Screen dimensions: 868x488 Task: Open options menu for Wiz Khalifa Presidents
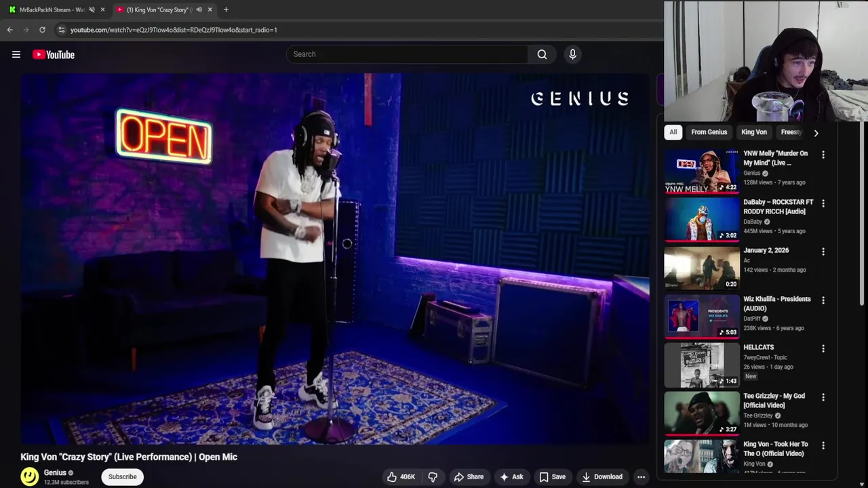pyautogui.click(x=823, y=300)
